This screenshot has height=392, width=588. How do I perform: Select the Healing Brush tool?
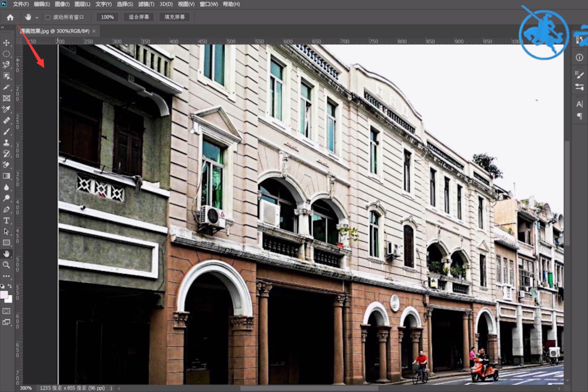6,120
